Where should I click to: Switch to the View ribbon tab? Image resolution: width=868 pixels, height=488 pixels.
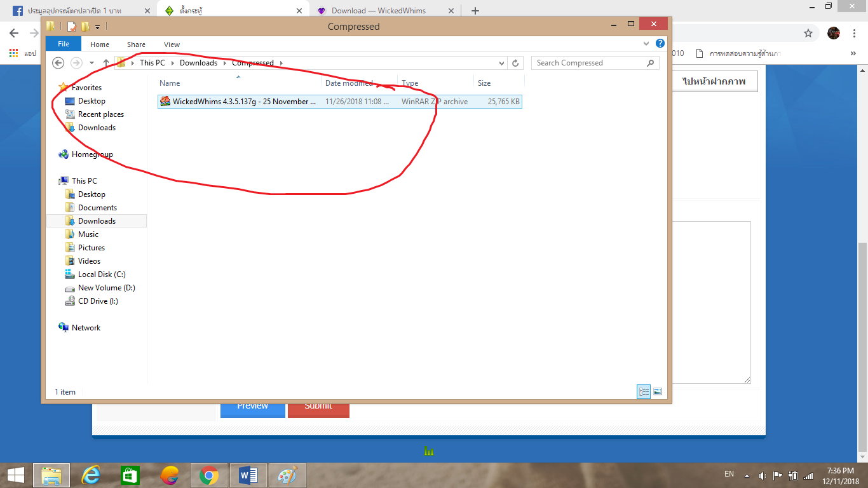tap(172, 44)
